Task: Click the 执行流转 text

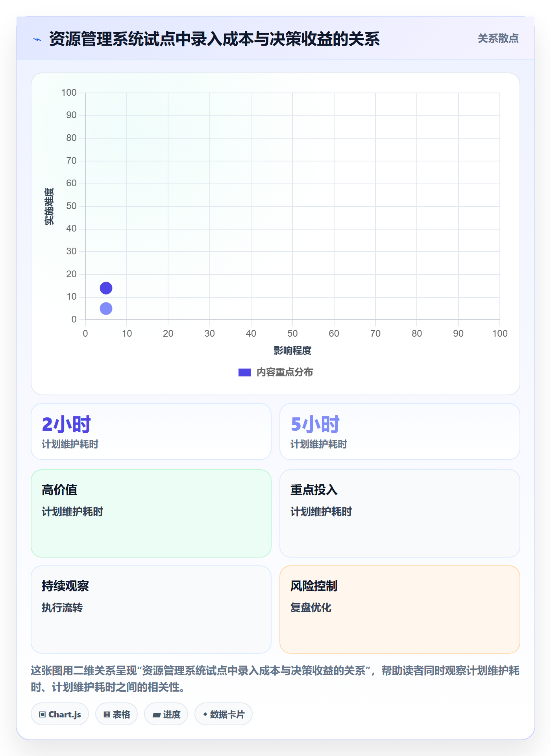Action: tap(62, 608)
